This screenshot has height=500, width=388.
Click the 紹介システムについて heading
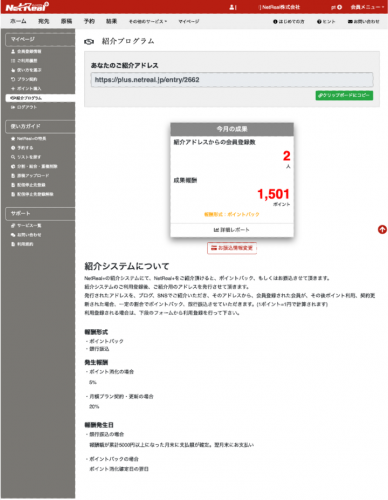pyautogui.click(x=127, y=266)
